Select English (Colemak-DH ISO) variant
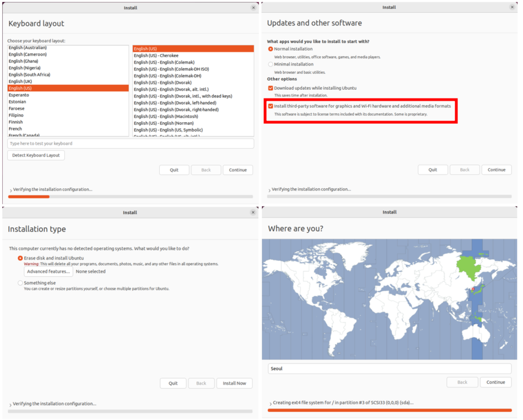This screenshot has height=420, width=523. pyautogui.click(x=193, y=69)
